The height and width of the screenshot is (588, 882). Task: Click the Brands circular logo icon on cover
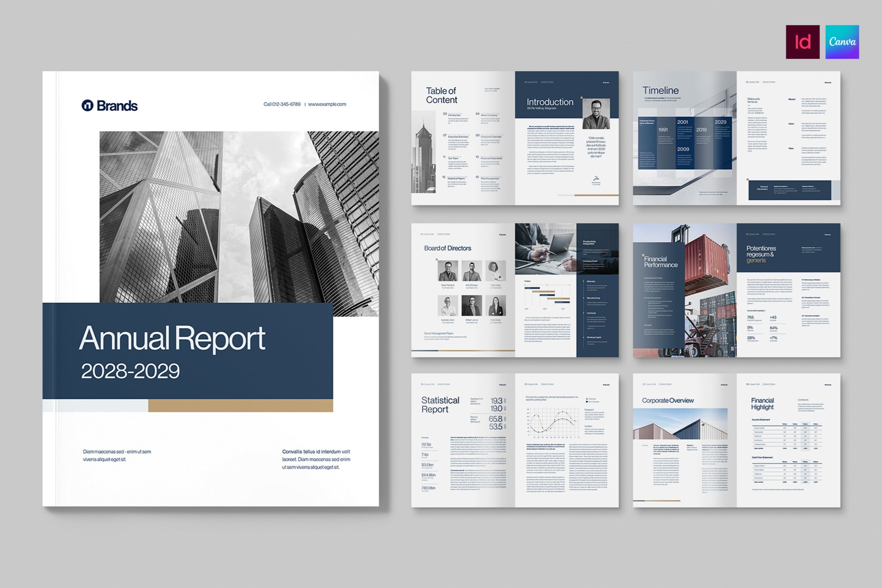point(87,106)
